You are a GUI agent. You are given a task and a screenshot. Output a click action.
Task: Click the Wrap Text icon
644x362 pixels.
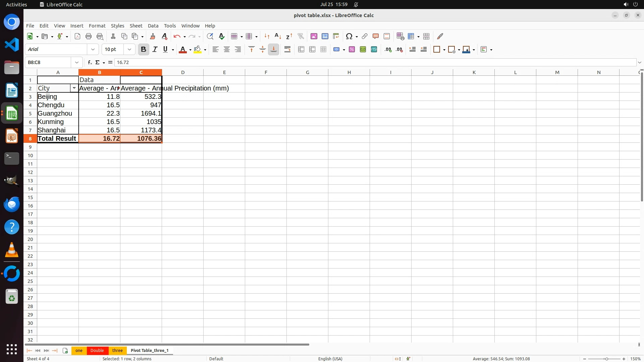pos(287,49)
